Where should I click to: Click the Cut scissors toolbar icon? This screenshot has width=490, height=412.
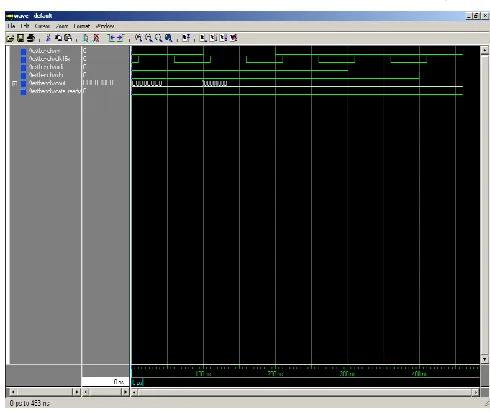pos(48,38)
